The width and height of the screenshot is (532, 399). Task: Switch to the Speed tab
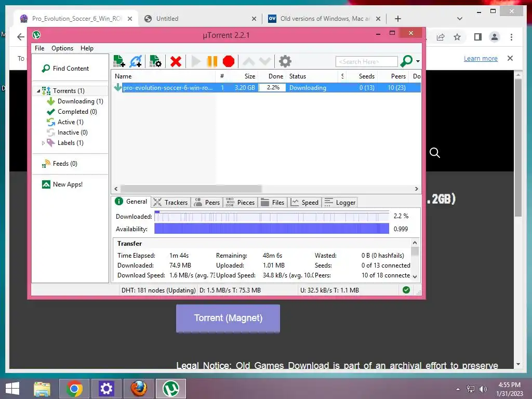(304, 203)
